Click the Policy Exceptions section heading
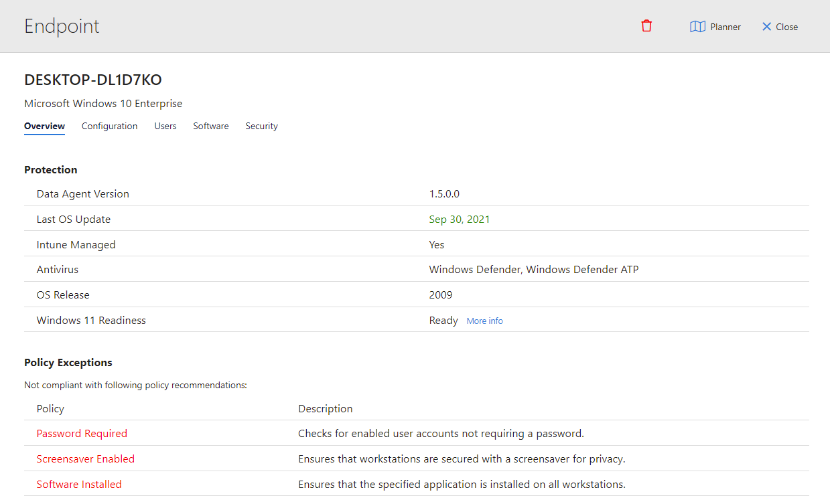Viewport: 830px width, 504px height. point(68,363)
